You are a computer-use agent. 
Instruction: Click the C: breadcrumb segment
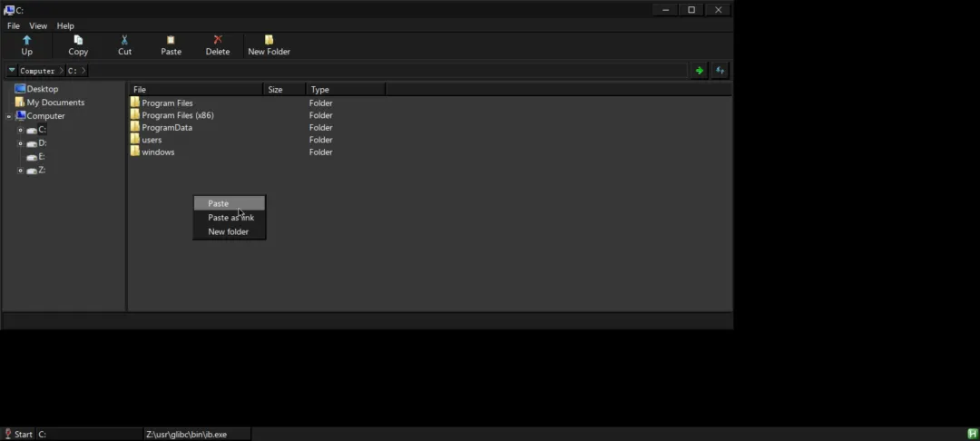[73, 71]
